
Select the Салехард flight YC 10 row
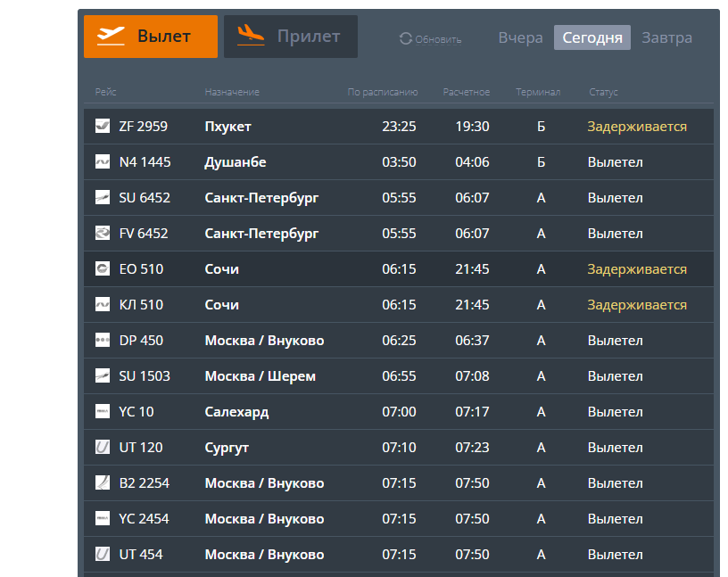(236, 412)
